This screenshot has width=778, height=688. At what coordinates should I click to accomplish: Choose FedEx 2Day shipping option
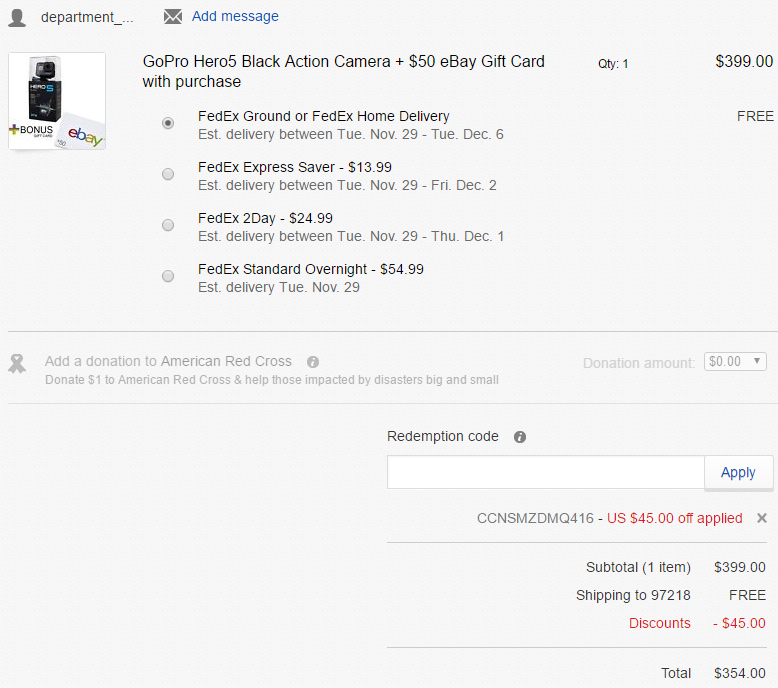(x=168, y=225)
